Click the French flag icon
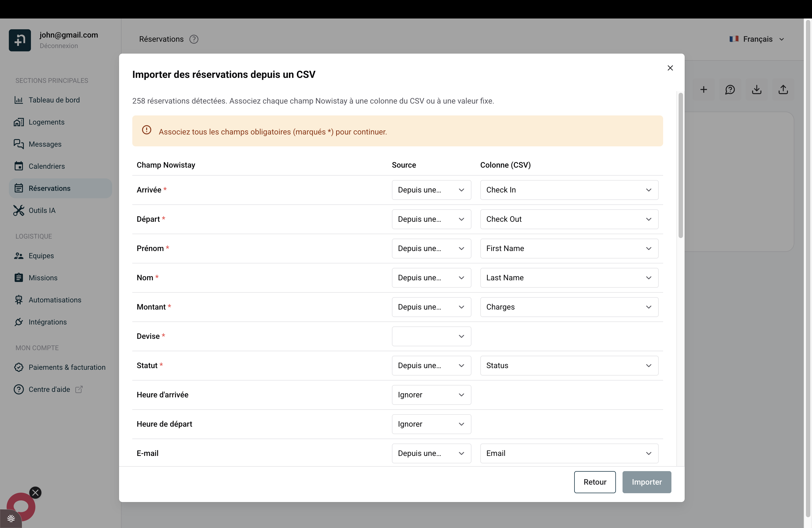 click(x=734, y=39)
